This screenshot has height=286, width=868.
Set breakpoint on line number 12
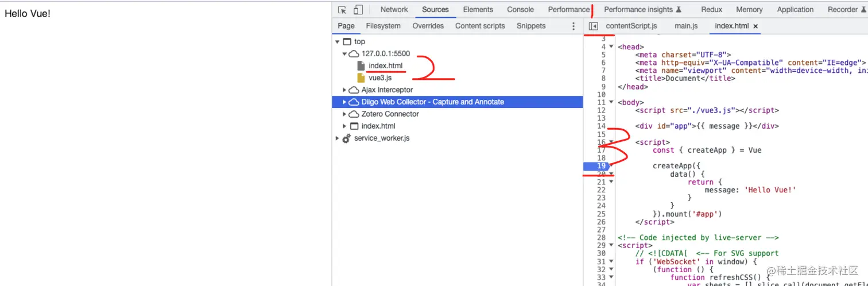(x=601, y=110)
